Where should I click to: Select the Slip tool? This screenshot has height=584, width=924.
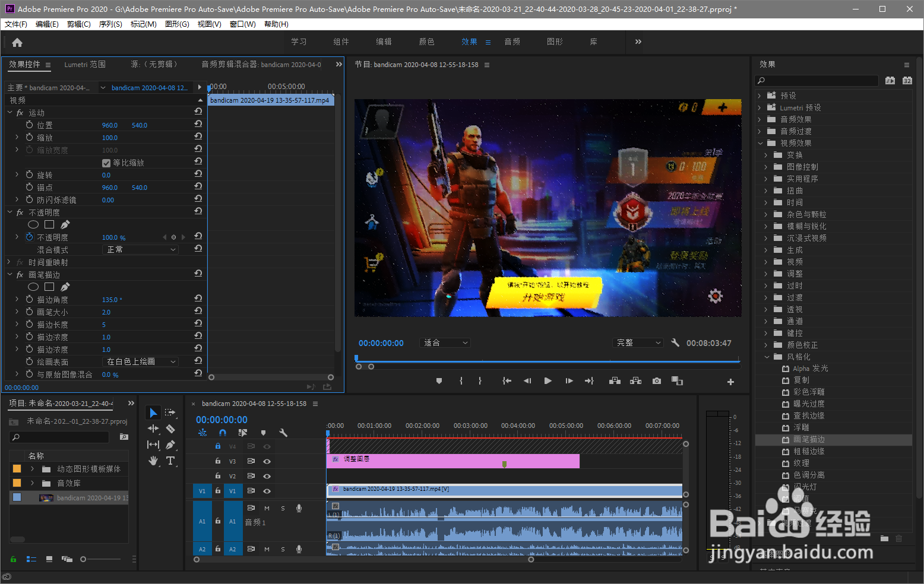153,445
